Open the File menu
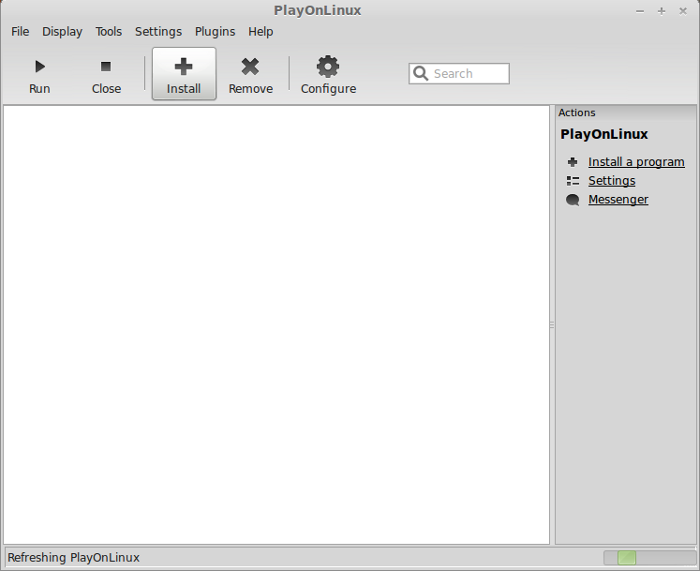 pos(20,32)
